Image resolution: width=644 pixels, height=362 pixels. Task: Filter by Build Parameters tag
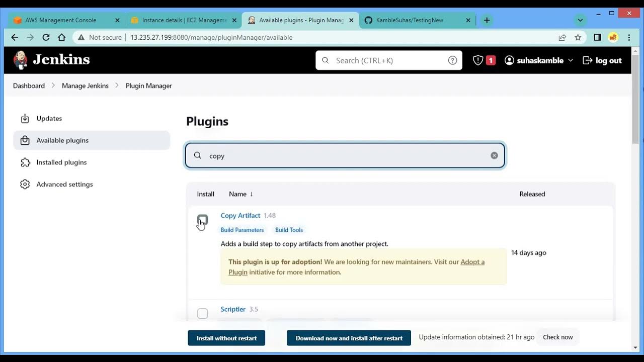[242, 230]
